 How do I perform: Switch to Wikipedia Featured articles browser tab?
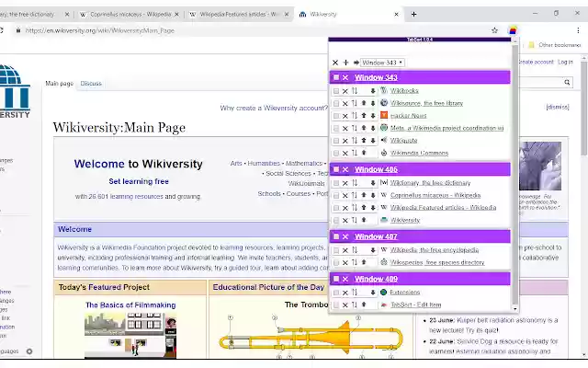click(240, 15)
